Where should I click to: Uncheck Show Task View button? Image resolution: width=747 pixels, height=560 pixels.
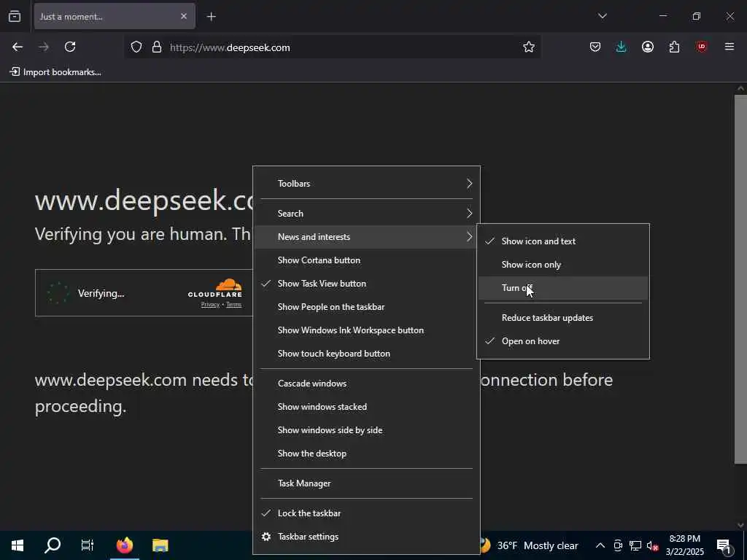pyautogui.click(x=366, y=284)
